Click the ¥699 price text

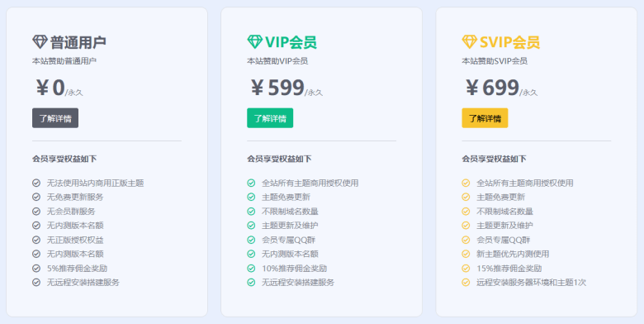tap(492, 88)
